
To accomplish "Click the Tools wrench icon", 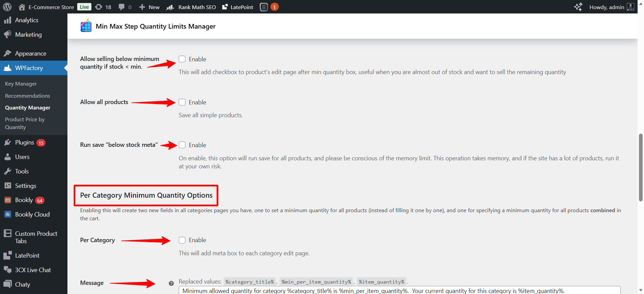I will (x=7, y=171).
